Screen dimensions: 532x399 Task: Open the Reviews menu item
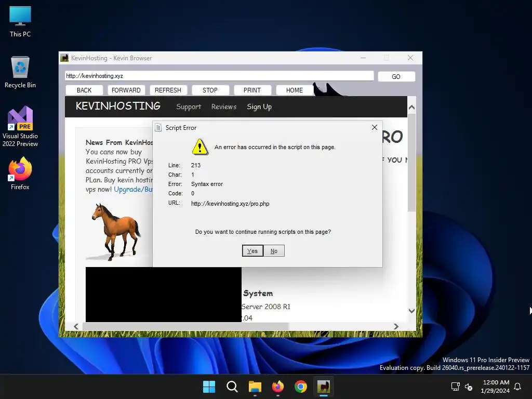point(224,107)
